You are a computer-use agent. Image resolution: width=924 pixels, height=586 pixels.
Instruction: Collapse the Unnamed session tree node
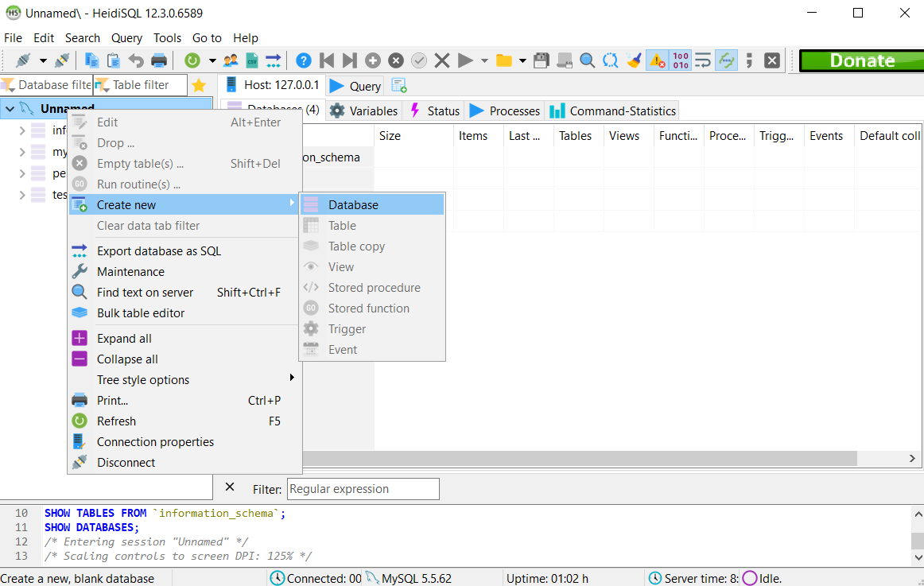point(10,109)
